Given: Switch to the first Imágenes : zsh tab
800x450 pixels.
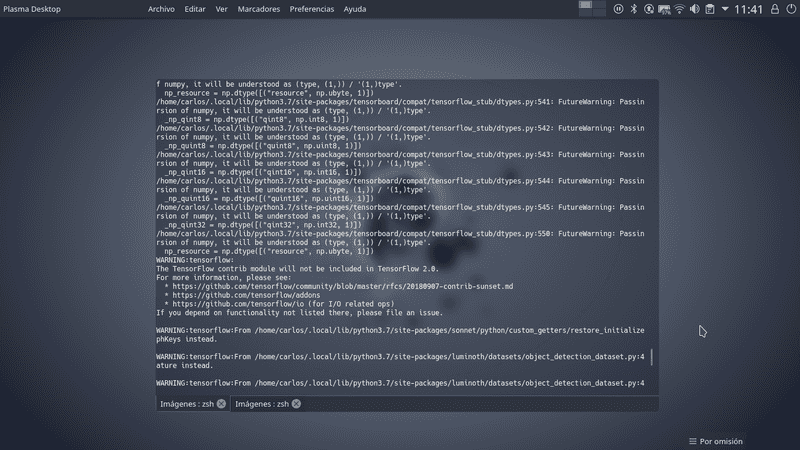Looking at the screenshot, I should 188,404.
